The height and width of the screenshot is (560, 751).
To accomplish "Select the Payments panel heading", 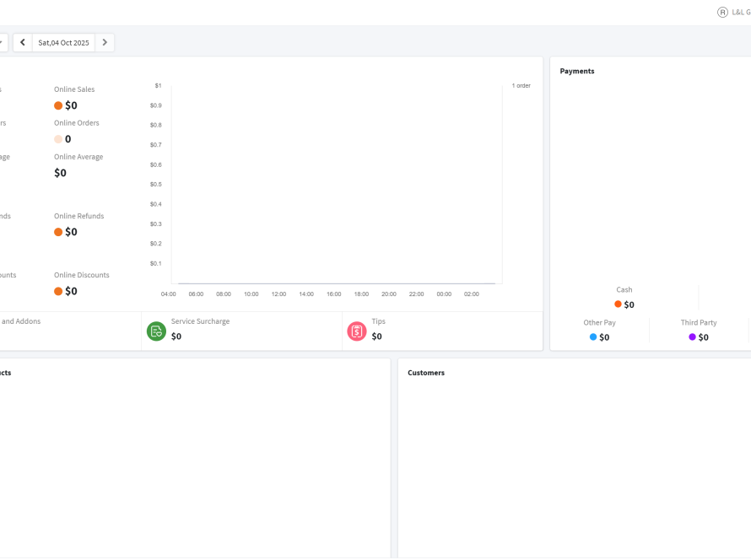I will pyautogui.click(x=577, y=71).
